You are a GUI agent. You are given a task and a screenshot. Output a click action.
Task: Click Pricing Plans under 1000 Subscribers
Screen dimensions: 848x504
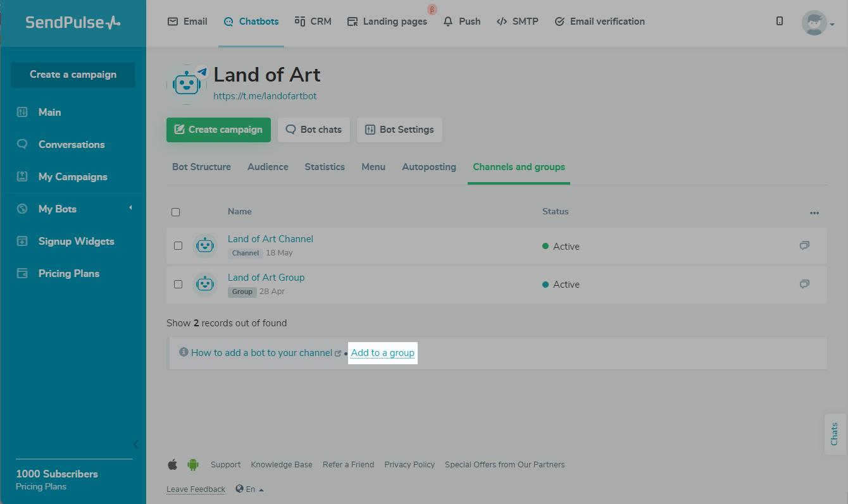tap(41, 487)
